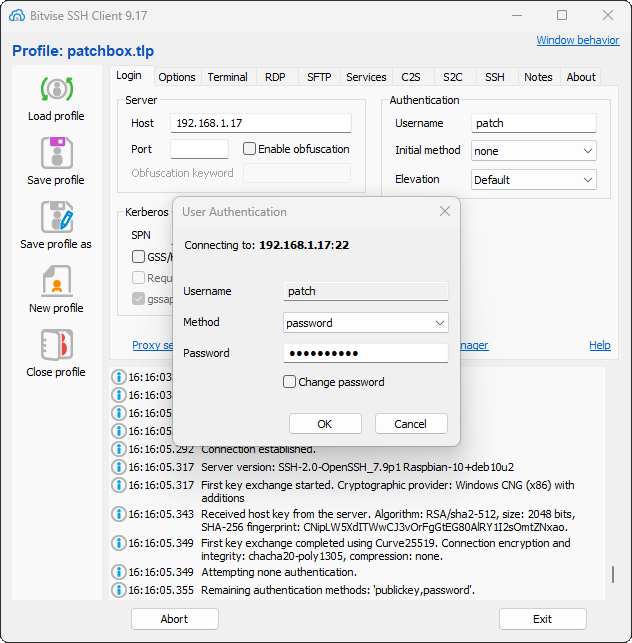Click the Close profile icon
The image size is (632, 643).
57,345
